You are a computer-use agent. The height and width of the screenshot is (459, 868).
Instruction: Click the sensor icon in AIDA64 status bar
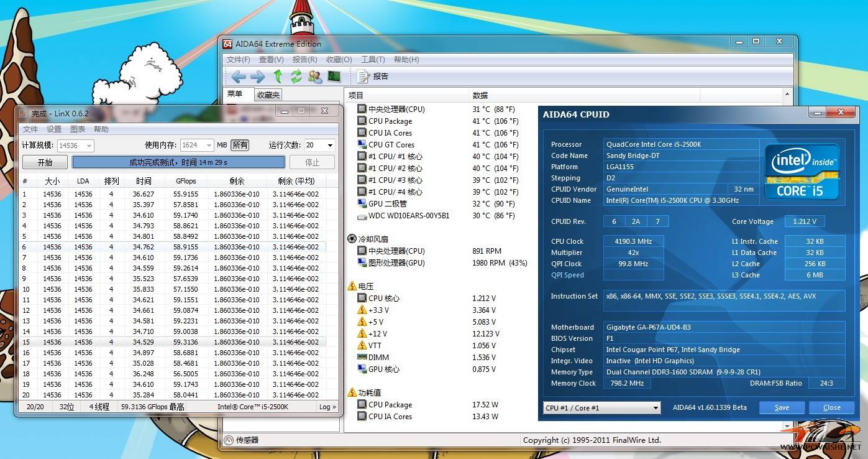[x=229, y=440]
